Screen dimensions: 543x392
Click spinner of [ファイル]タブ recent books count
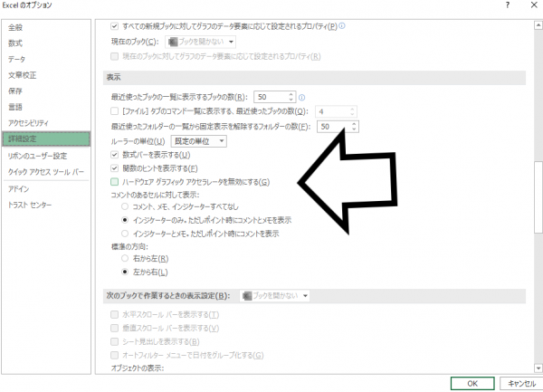[352, 111]
